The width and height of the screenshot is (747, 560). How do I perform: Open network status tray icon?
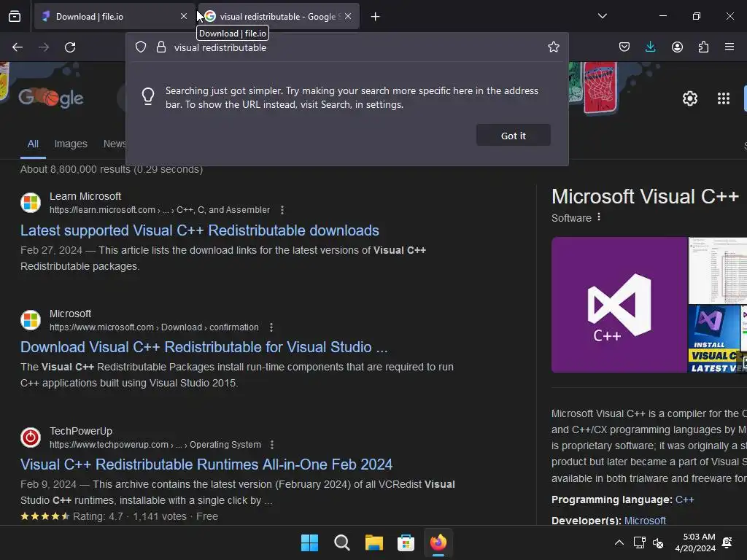click(639, 542)
